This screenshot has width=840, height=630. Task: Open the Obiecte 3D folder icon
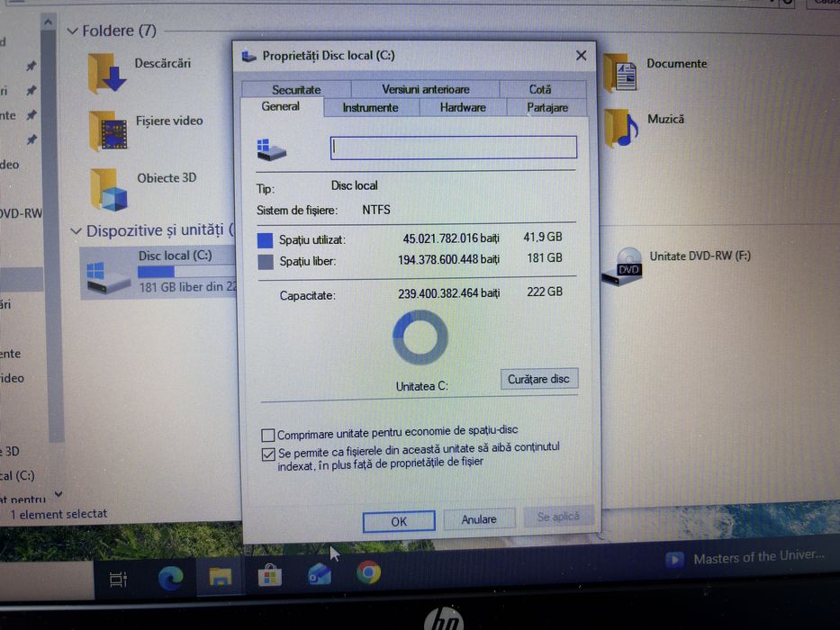tap(109, 190)
